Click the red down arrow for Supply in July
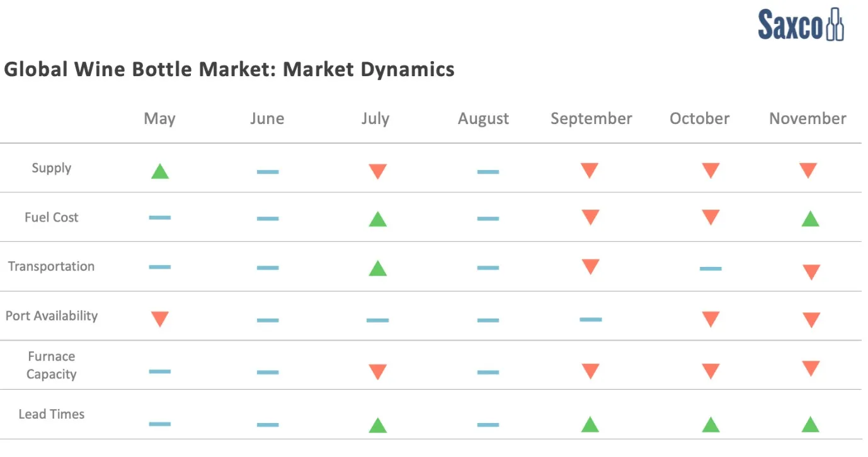The width and height of the screenshot is (868, 457). (x=377, y=171)
